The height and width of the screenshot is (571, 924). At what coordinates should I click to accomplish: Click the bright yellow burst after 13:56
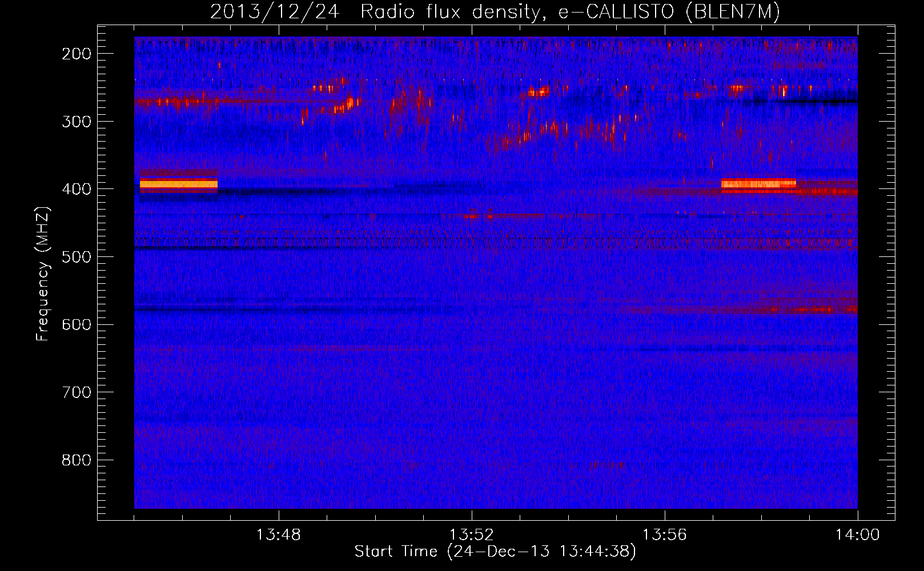[x=758, y=183]
